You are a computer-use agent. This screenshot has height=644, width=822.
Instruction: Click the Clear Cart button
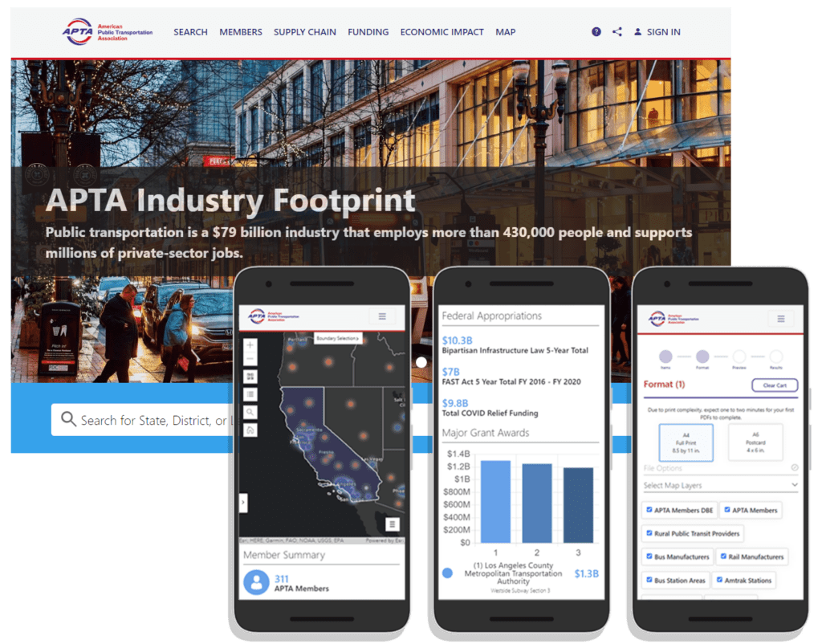pyautogui.click(x=775, y=385)
